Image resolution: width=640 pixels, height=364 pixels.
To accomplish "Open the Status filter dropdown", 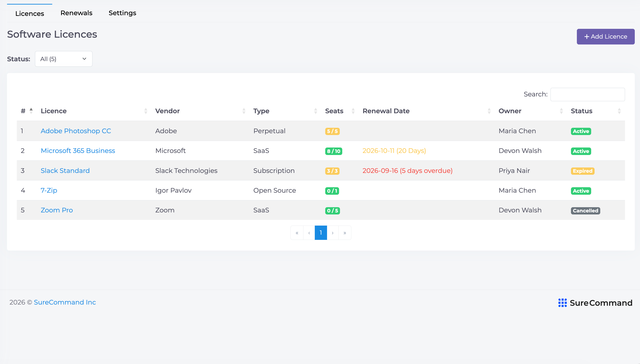I will pyautogui.click(x=64, y=59).
